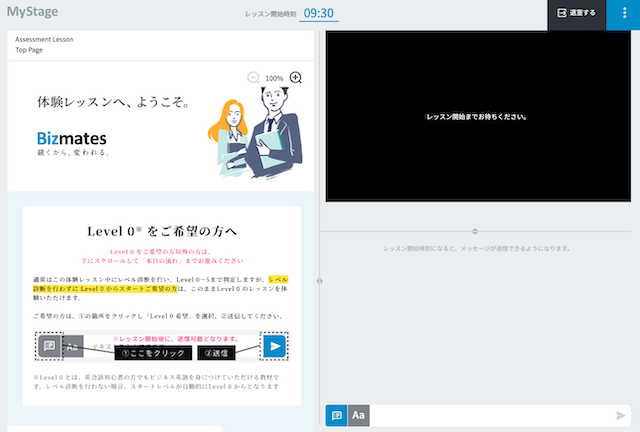This screenshot has height=432, width=640.
Task: Click the leave room button (退室する)
Action: (576, 13)
